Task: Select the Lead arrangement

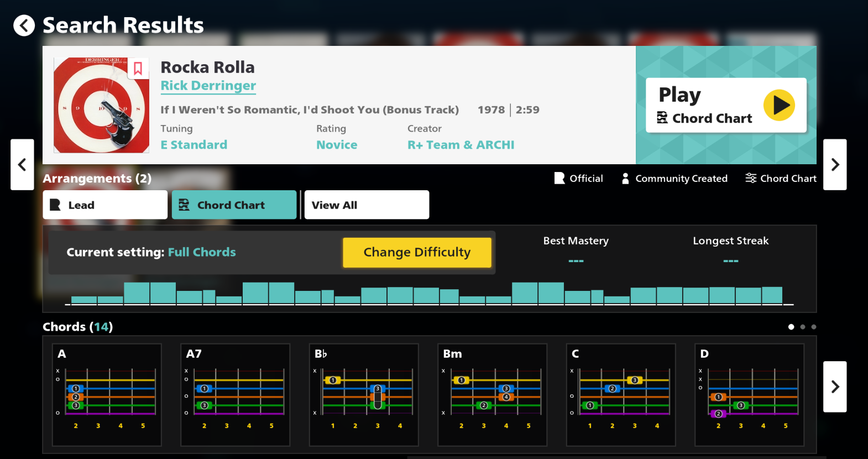Action: tap(105, 205)
